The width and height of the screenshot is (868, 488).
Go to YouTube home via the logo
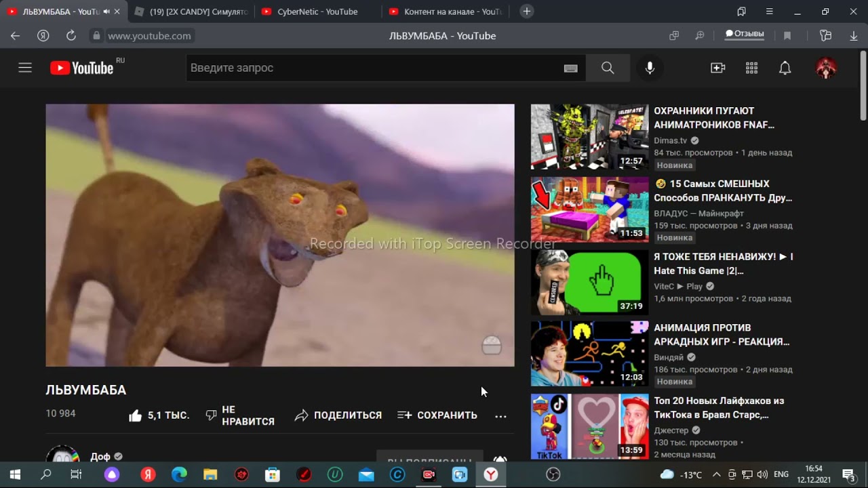[82, 68]
